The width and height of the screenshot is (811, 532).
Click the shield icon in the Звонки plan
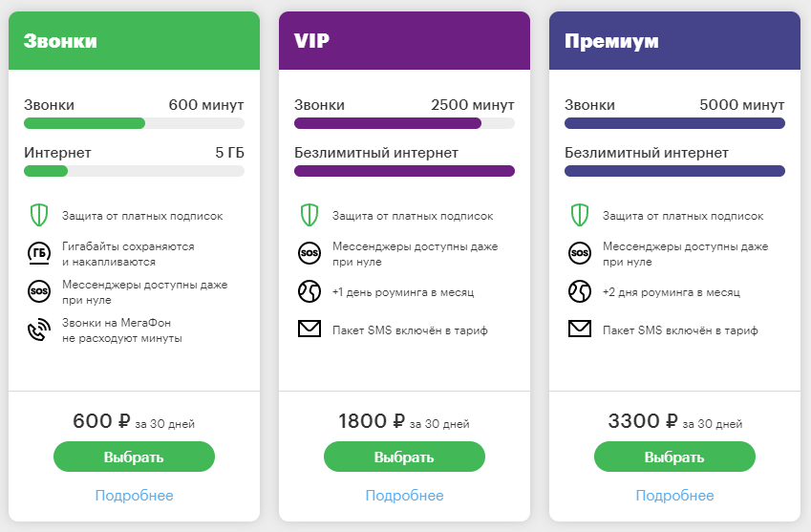(x=39, y=215)
